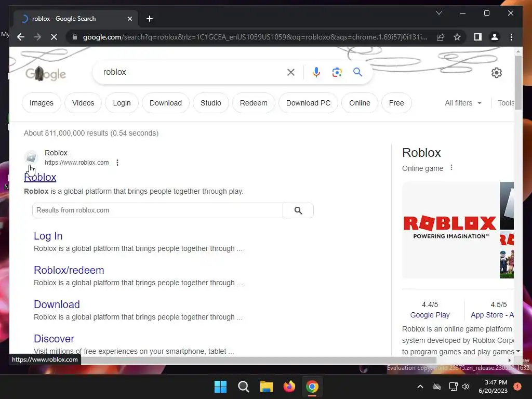This screenshot has height=399, width=532.
Task: Click the Results from roblox.com field
Action: pyautogui.click(x=157, y=210)
